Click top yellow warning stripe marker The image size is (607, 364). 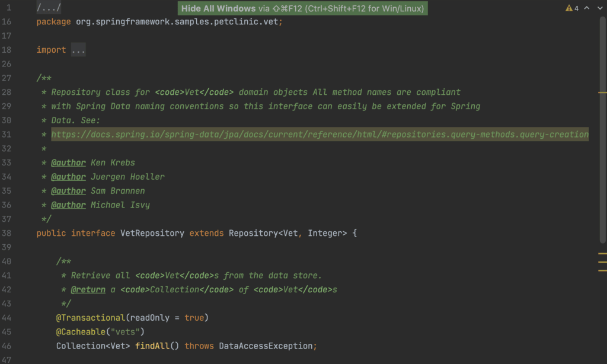coord(602,92)
